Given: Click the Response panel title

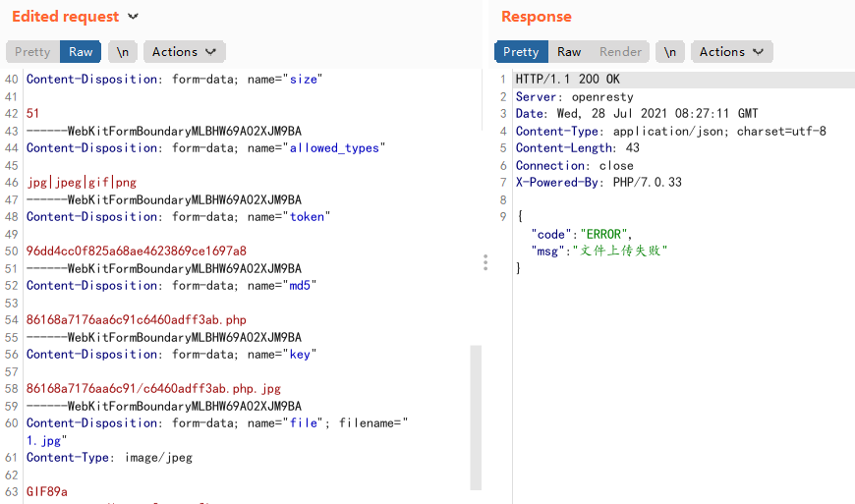Looking at the screenshot, I should point(537,17).
